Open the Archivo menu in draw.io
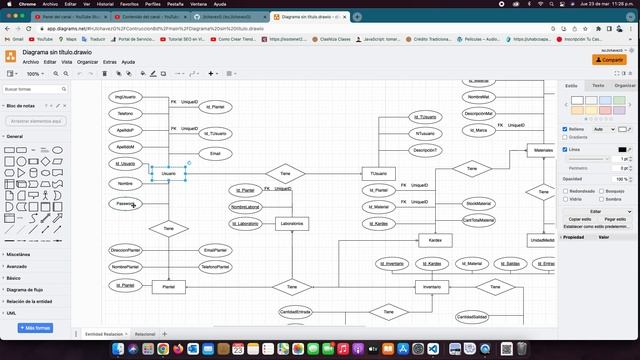Image resolution: width=640 pixels, height=360 pixels. coord(31,62)
